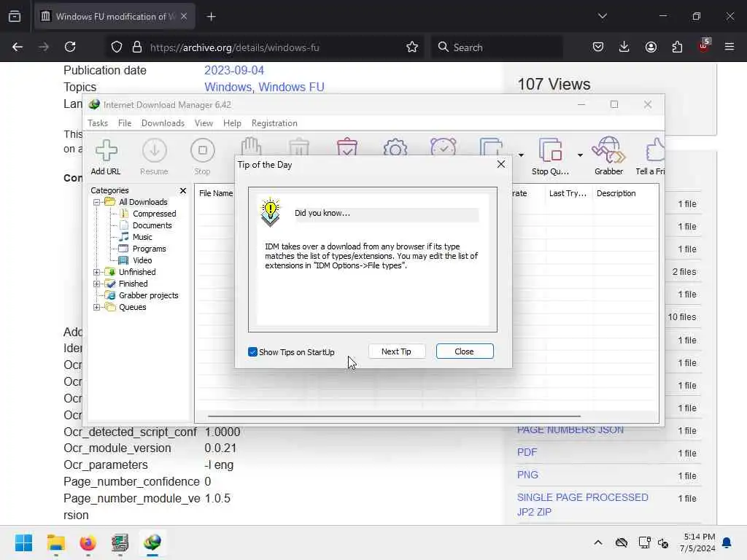747x560 pixels.
Task: Select the Documents category
Action: 152,226
